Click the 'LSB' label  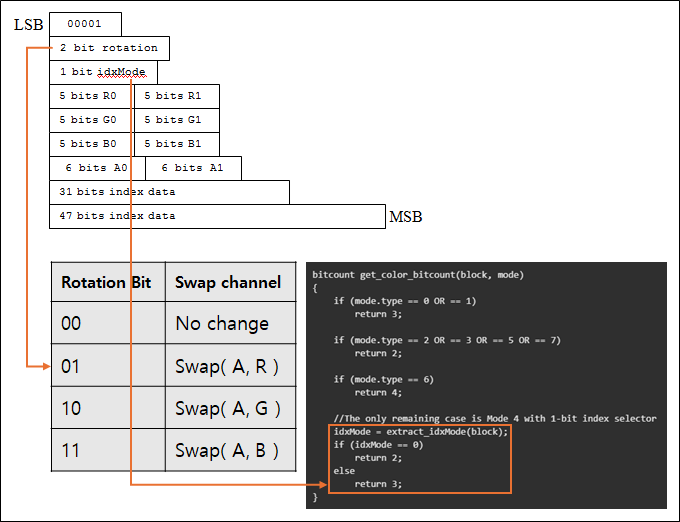click(x=29, y=25)
